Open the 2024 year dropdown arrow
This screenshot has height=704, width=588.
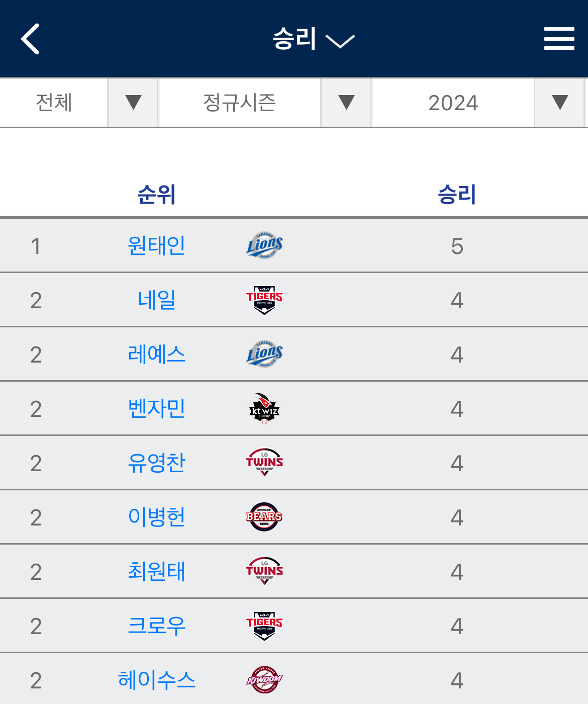pos(559,103)
